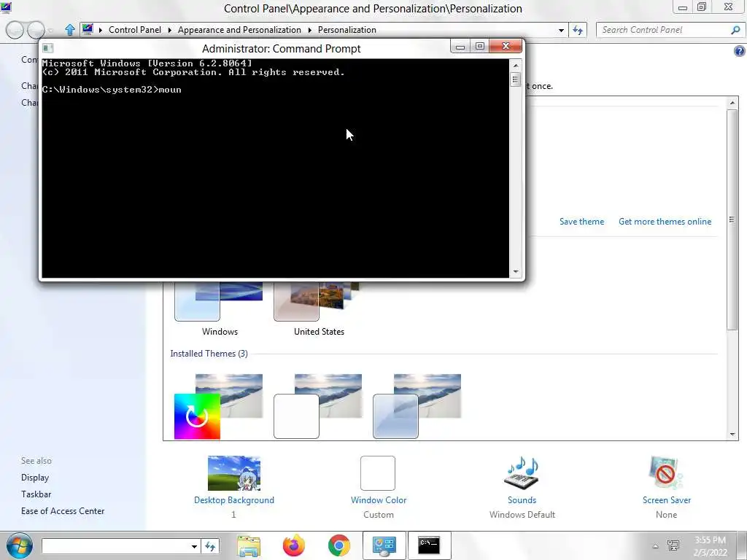Image resolution: width=747 pixels, height=560 pixels.
Task: Open Ease of Access Center link
Action: tap(63, 511)
